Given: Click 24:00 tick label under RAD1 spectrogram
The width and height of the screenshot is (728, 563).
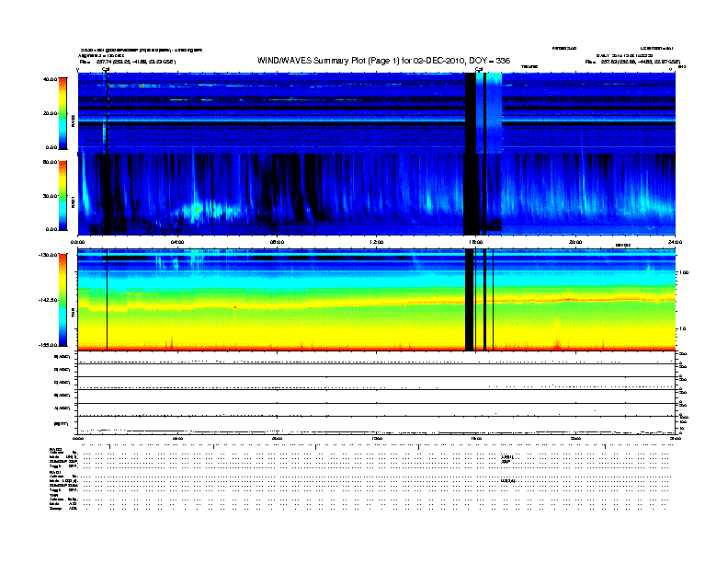Looking at the screenshot, I should tap(675, 242).
